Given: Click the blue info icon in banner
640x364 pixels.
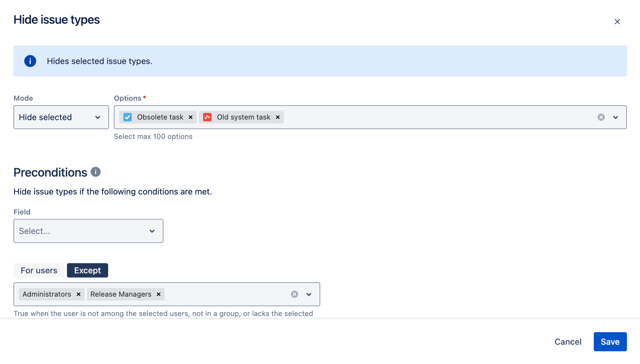Looking at the screenshot, I should [30, 61].
